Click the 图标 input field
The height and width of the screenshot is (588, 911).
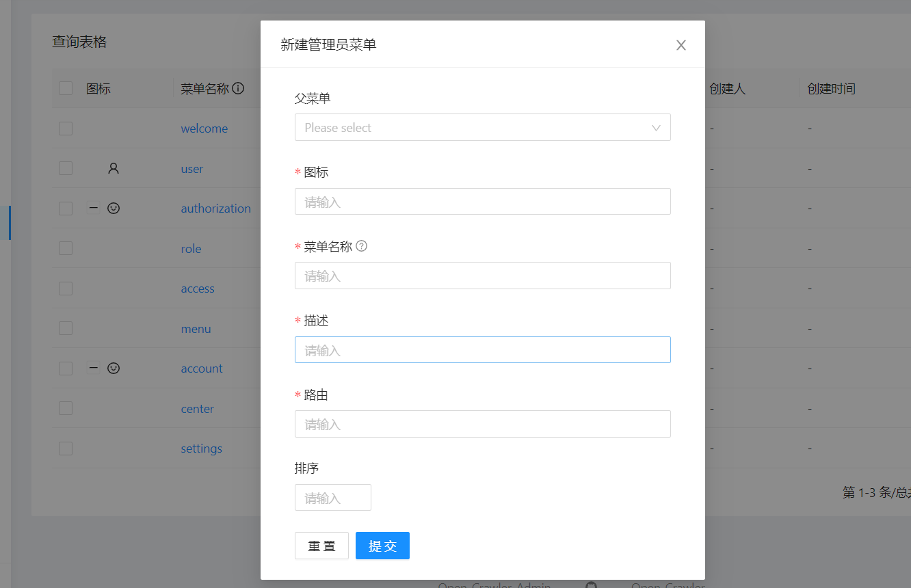point(482,202)
